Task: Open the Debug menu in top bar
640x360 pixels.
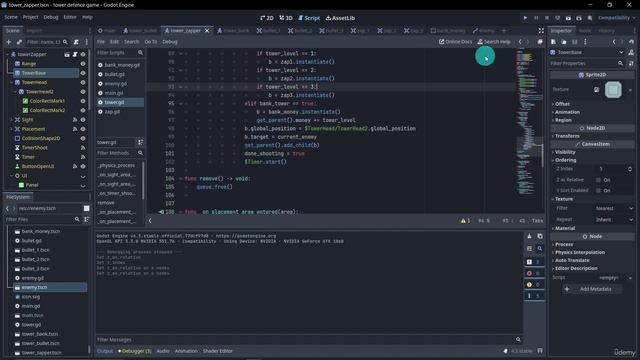Action: point(51,17)
